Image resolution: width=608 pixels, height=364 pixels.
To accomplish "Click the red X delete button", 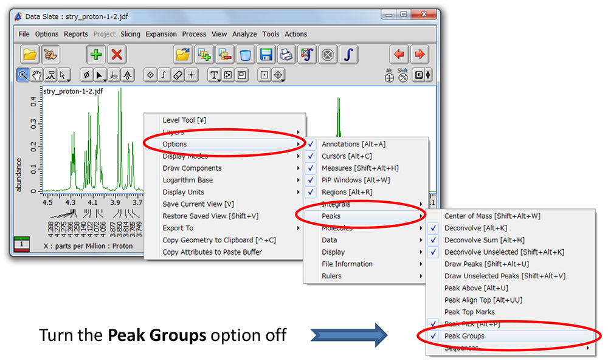I will click(117, 55).
